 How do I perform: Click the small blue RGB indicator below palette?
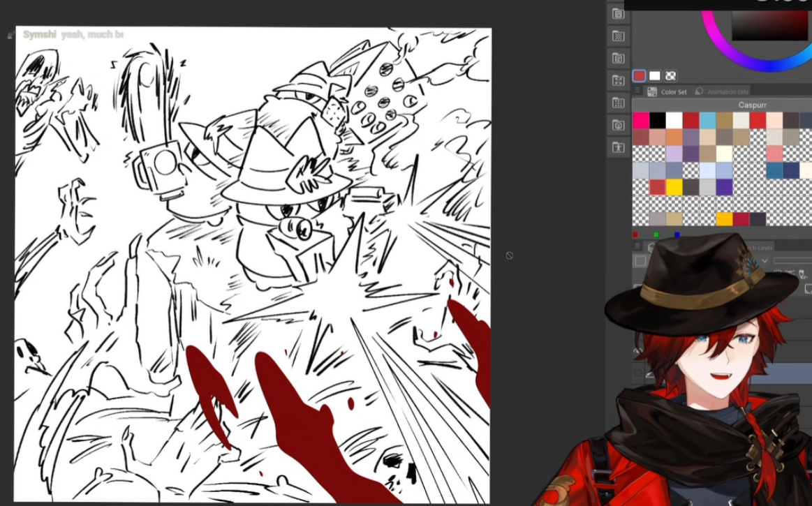[x=677, y=235]
